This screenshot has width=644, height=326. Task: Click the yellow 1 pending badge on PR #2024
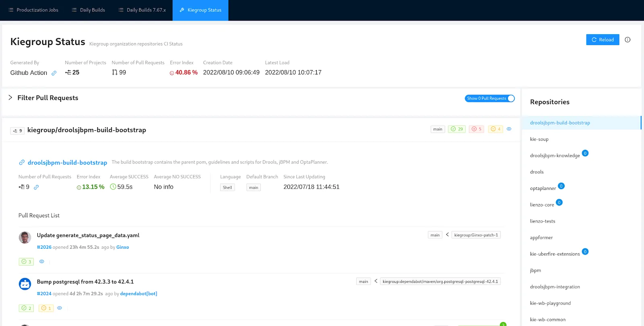46,308
